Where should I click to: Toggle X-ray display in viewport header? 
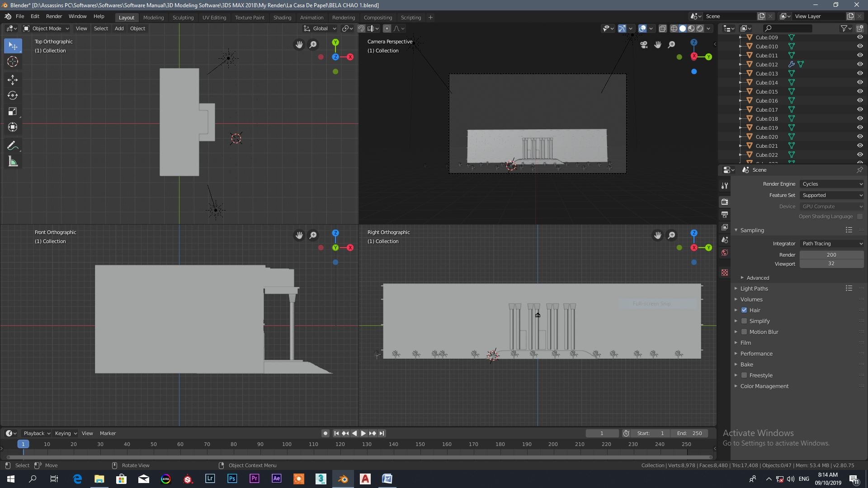pos(662,28)
